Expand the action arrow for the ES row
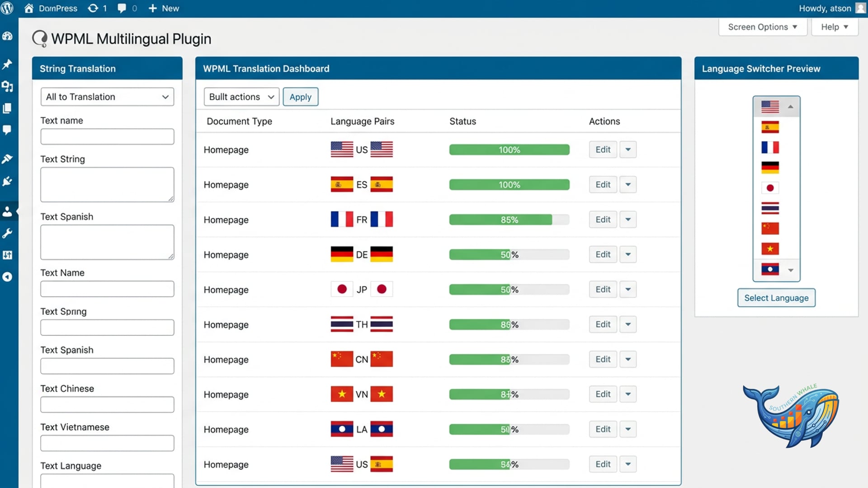Image resolution: width=868 pixels, height=488 pixels. click(x=628, y=184)
